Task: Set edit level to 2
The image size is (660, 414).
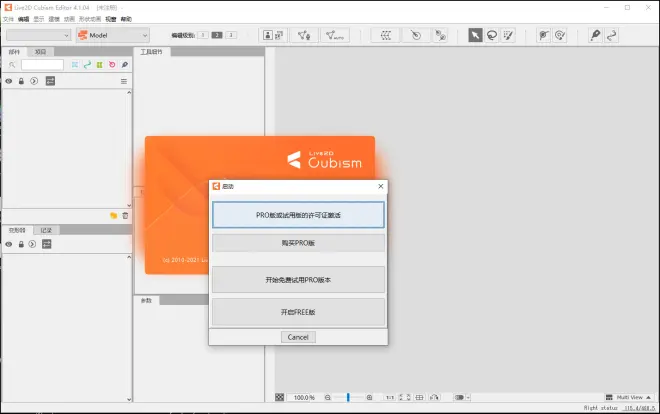Action: pyautogui.click(x=217, y=35)
